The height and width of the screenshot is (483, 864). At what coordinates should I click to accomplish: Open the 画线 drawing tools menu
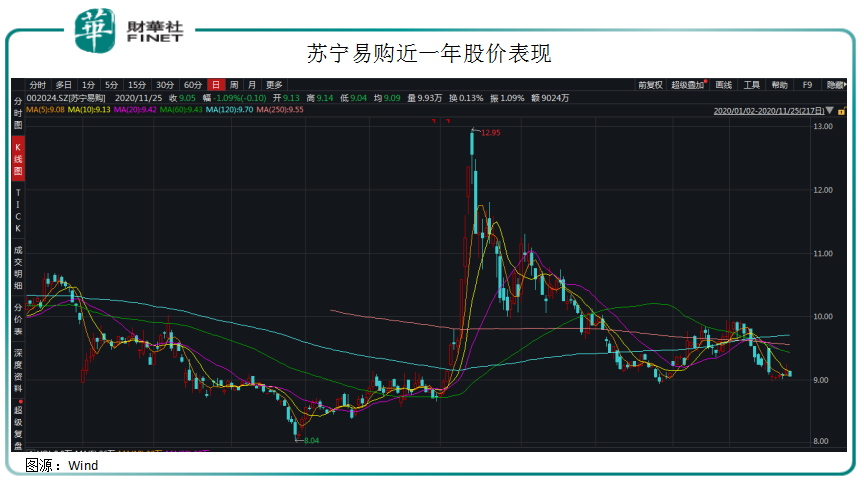coord(723,85)
